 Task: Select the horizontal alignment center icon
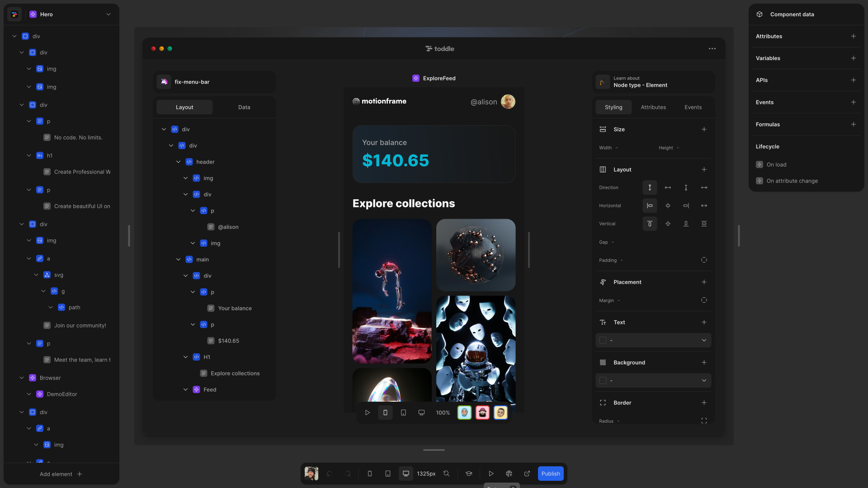(668, 206)
